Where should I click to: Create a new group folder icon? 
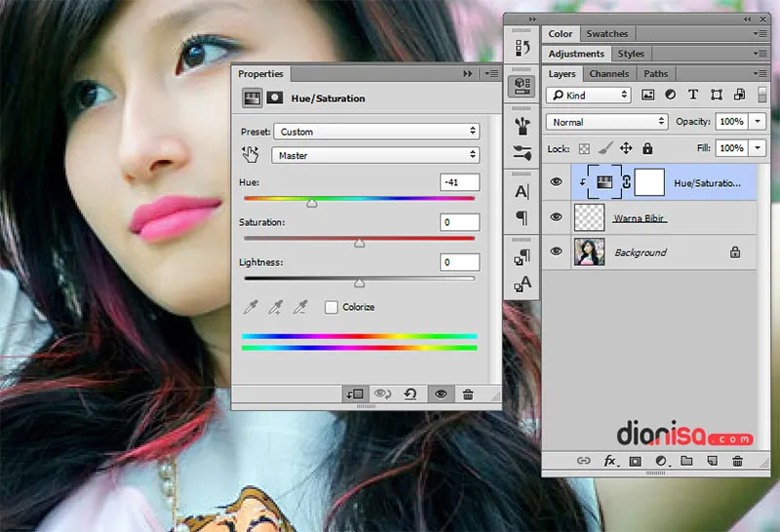[686, 461]
